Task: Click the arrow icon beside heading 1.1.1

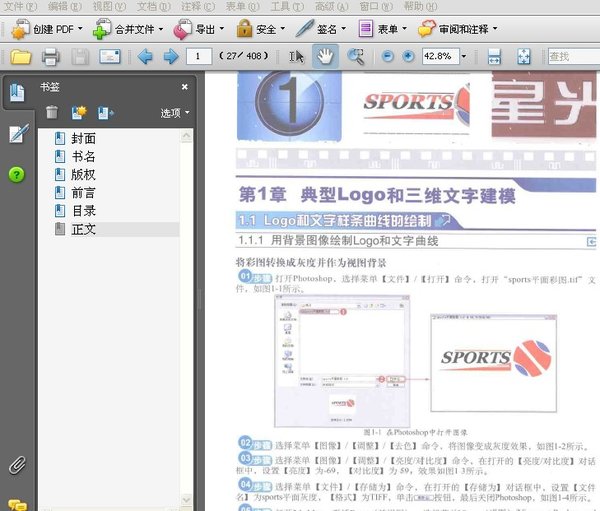Action: (x=592, y=242)
